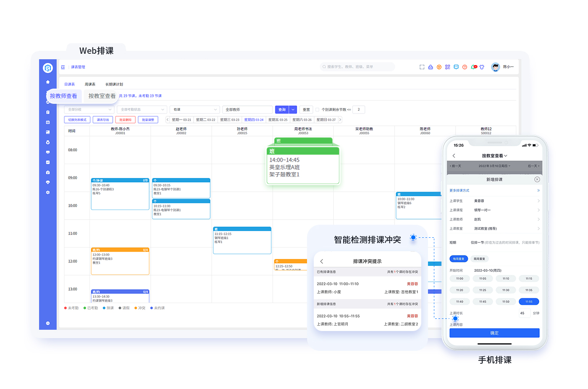Open the 全部分校 campus dropdown
Image resolution: width=588 pixels, height=389 pixels.
(89, 109)
